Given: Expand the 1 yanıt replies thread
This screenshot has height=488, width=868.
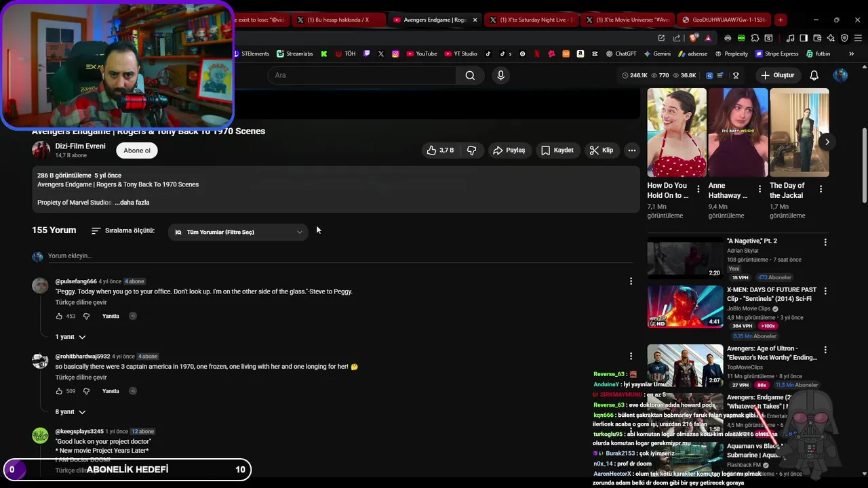Looking at the screenshot, I should [x=71, y=337].
